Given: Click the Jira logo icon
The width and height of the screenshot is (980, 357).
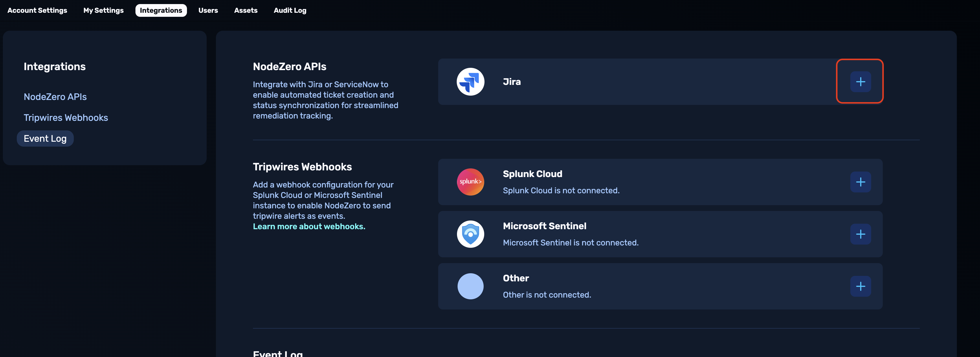Looking at the screenshot, I should tap(470, 81).
